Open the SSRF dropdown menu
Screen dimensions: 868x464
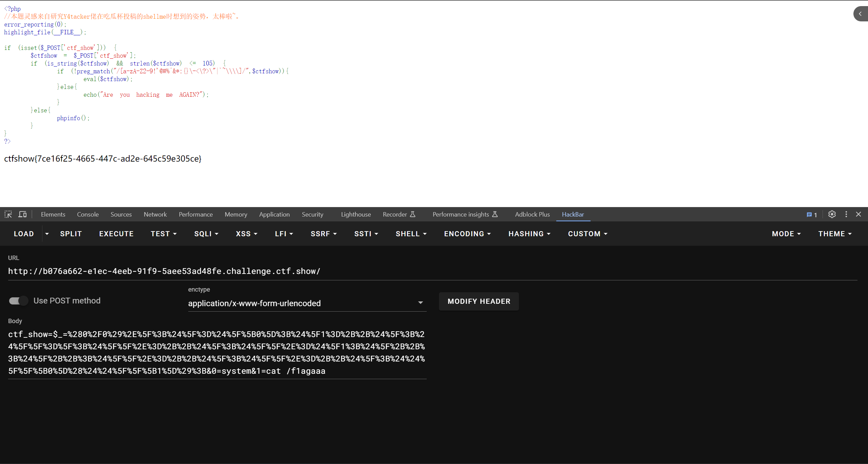pyautogui.click(x=324, y=234)
